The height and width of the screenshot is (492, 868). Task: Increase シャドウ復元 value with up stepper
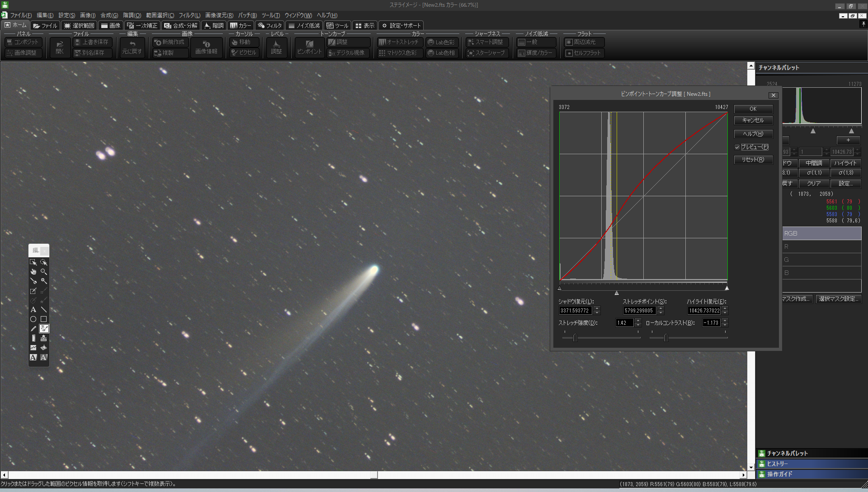pyautogui.click(x=597, y=308)
